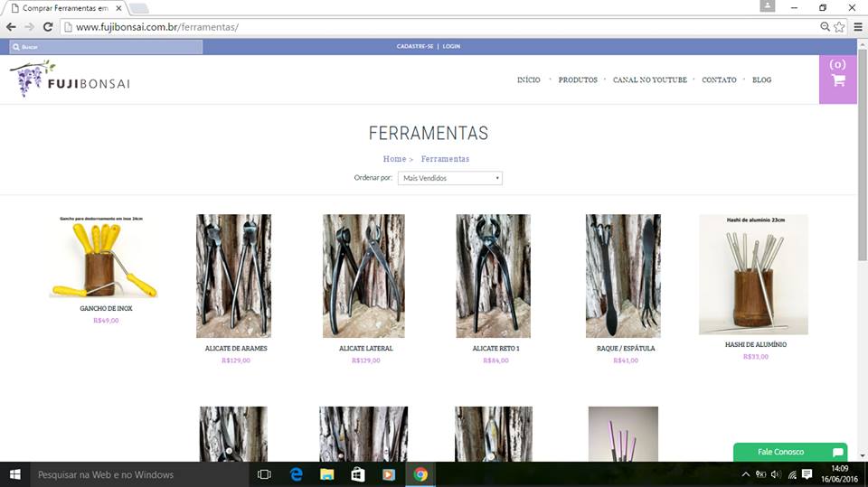Click the CADASTRE-SE link

tap(414, 46)
